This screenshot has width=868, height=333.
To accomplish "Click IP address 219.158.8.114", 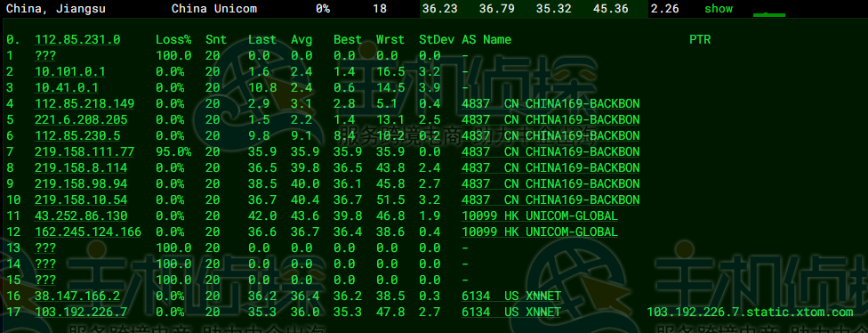I will tap(81, 167).
